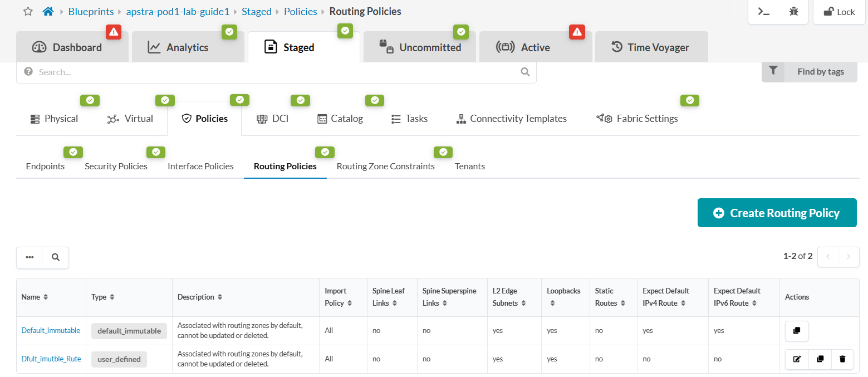Click into the Search input field
The image size is (868, 377).
276,72
